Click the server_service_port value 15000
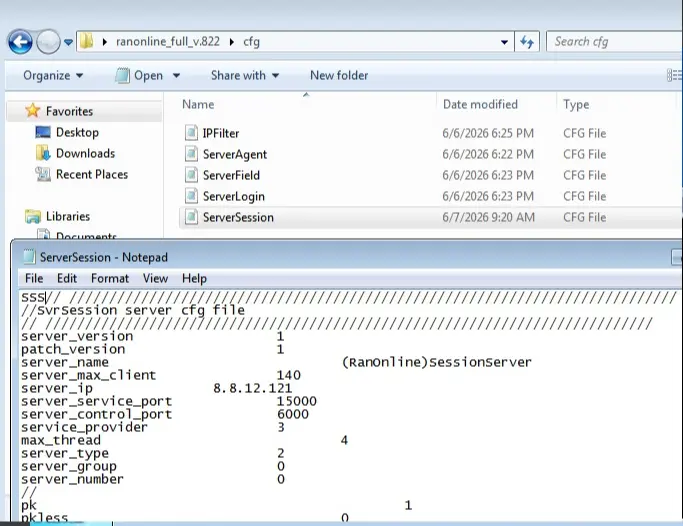Image resolution: width=683 pixels, height=526 pixels. (297, 401)
